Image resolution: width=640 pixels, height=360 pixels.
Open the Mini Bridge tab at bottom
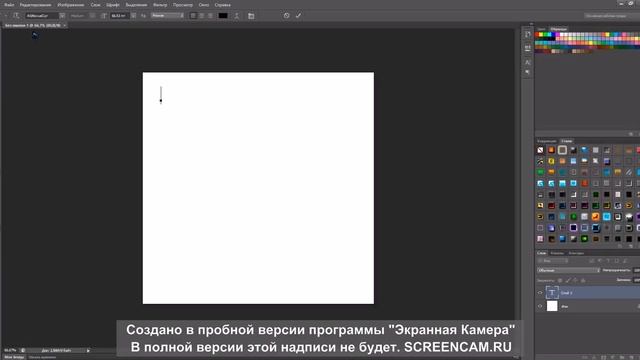[14, 357]
